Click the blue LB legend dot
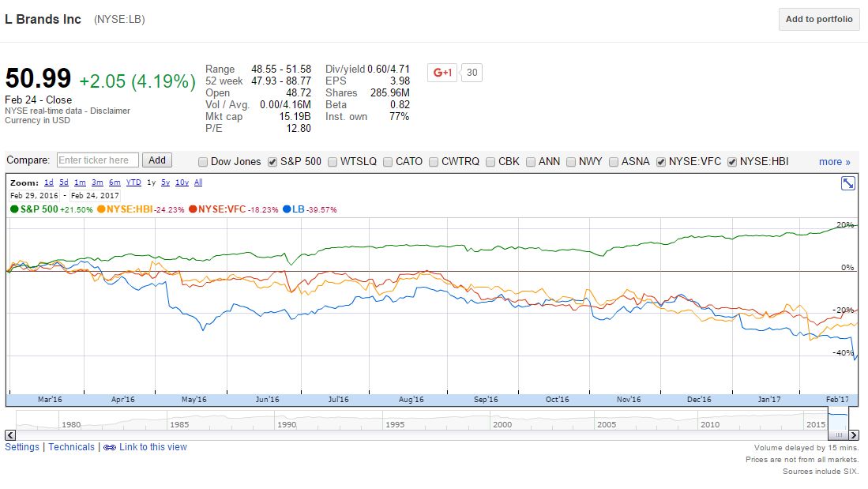 (287, 209)
